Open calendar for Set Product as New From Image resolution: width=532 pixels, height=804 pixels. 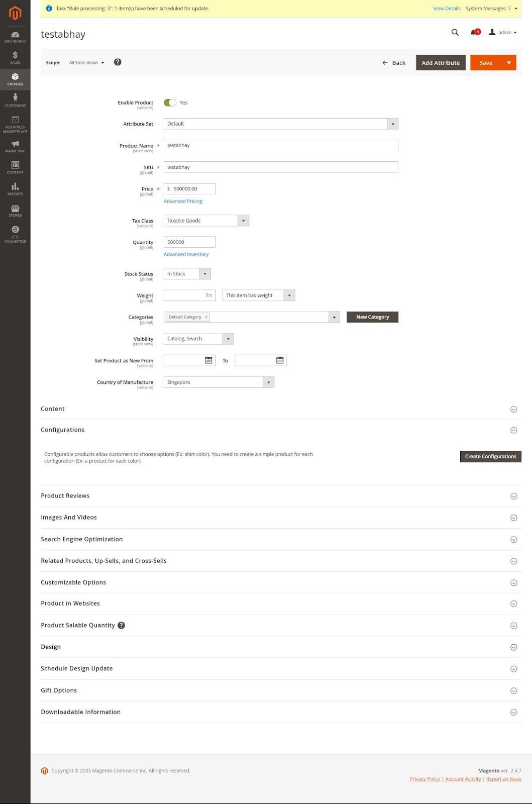click(x=208, y=360)
